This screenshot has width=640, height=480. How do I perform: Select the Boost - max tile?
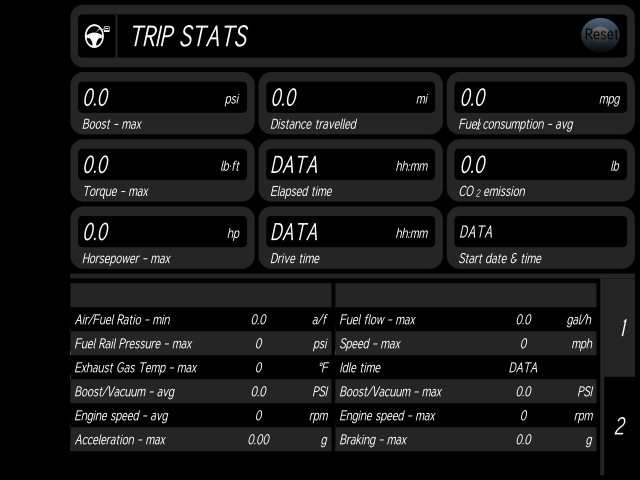[x=162, y=103]
